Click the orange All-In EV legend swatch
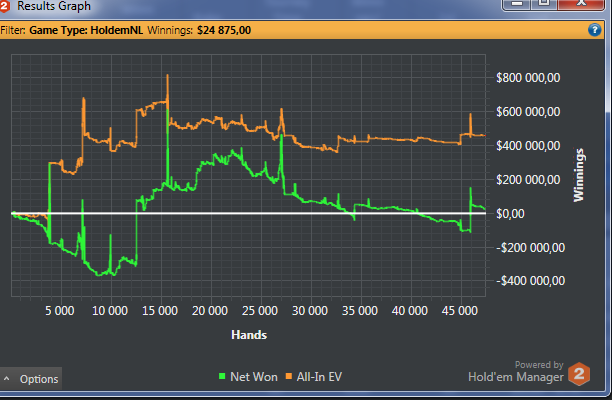The height and width of the screenshot is (400, 612). pos(289,376)
